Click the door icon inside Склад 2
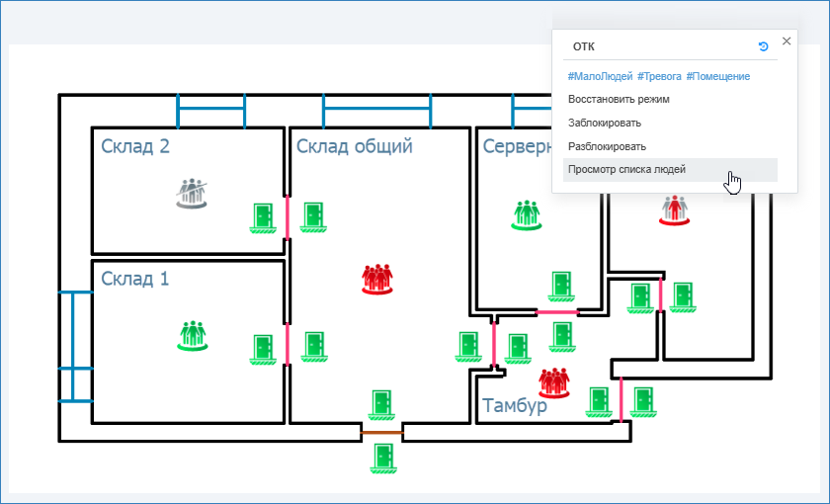This screenshot has width=830, height=504. 262,217
